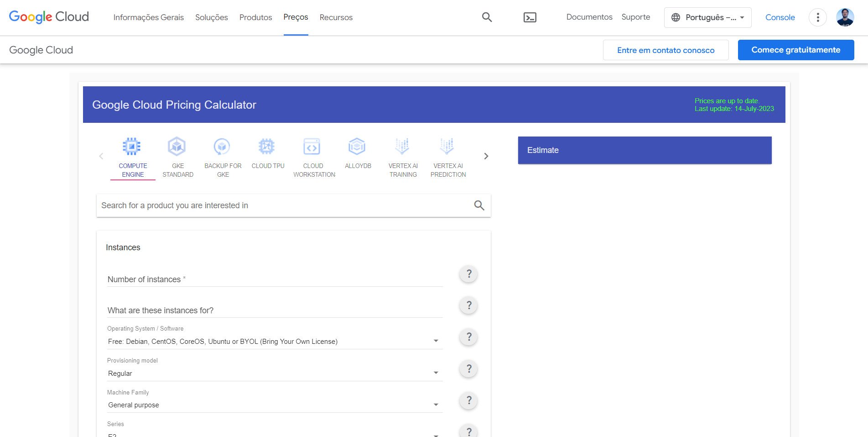868x437 pixels.
Task: Select the Backup for GKE icon
Action: [x=222, y=147]
